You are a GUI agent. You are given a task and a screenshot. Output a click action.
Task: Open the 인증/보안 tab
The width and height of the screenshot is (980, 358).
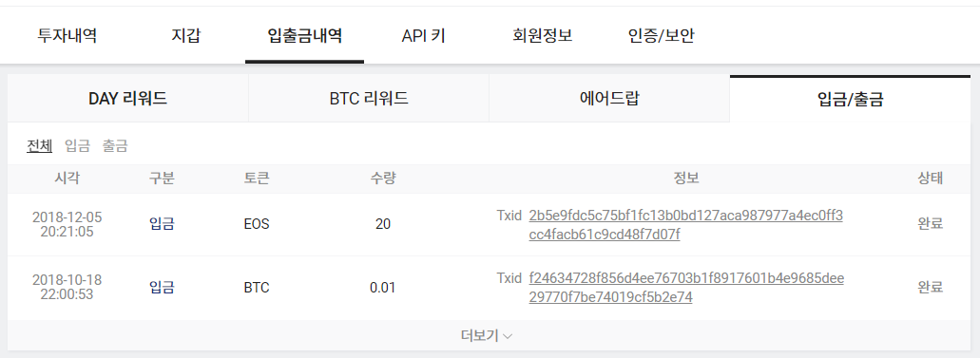pyautogui.click(x=662, y=36)
